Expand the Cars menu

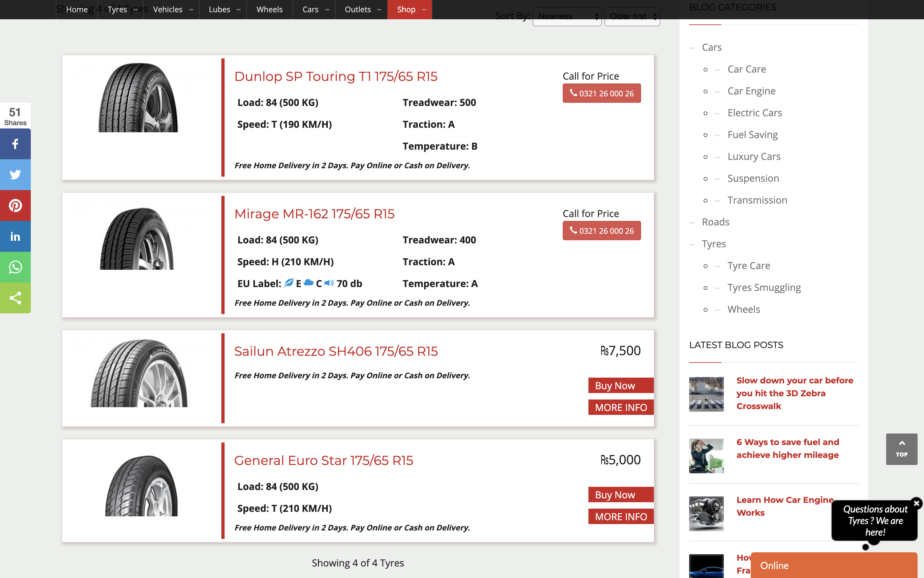click(314, 10)
